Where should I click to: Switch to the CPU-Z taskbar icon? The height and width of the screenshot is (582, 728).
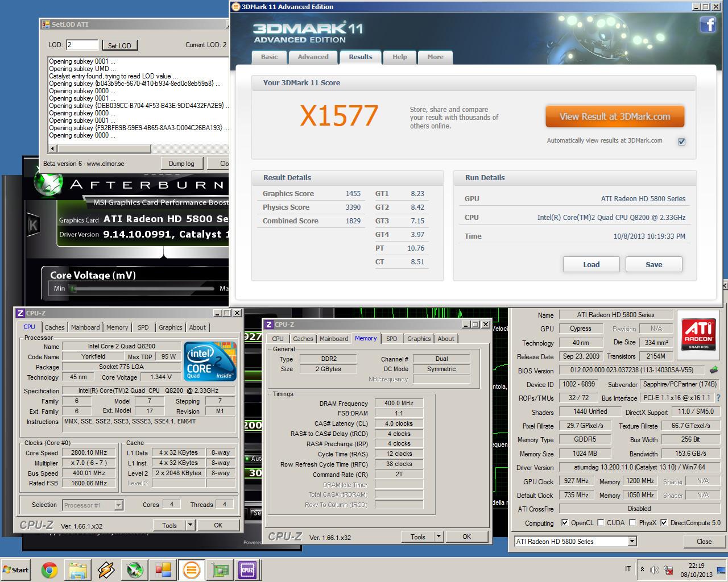click(247, 569)
